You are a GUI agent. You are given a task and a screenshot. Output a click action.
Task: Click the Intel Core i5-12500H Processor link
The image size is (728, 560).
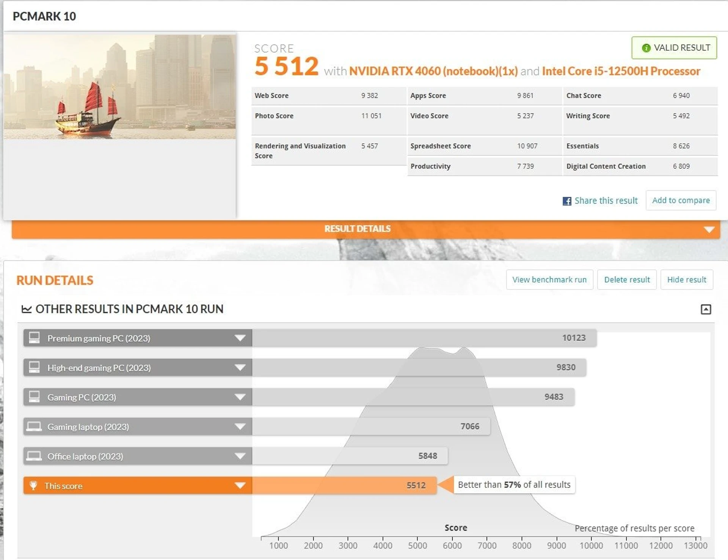pyautogui.click(x=621, y=71)
